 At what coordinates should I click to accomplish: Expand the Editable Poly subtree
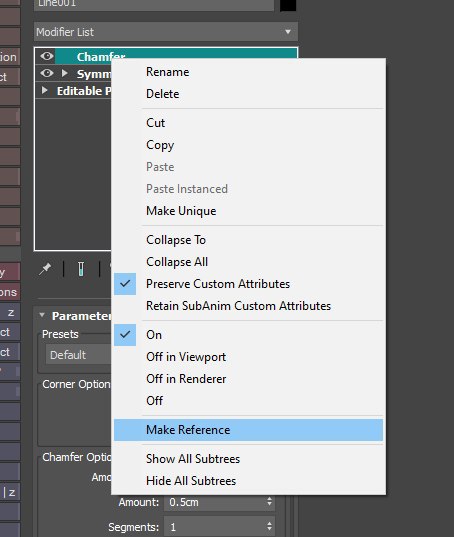[44, 90]
